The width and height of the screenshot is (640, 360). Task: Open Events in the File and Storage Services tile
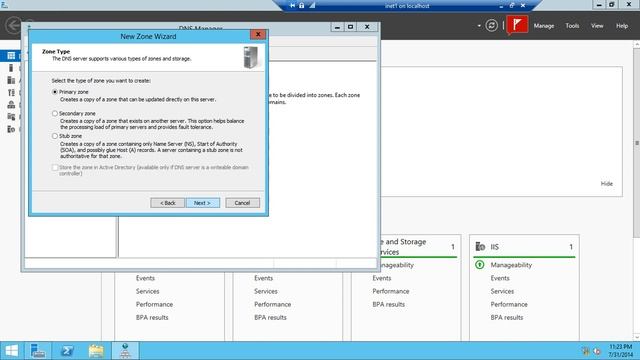tap(382, 278)
